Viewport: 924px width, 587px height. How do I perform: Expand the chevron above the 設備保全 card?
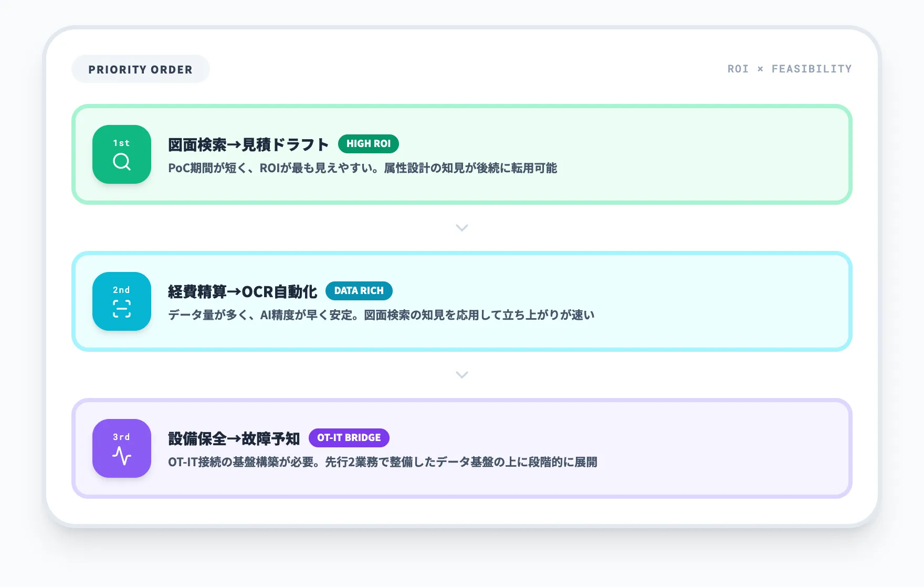tap(461, 375)
